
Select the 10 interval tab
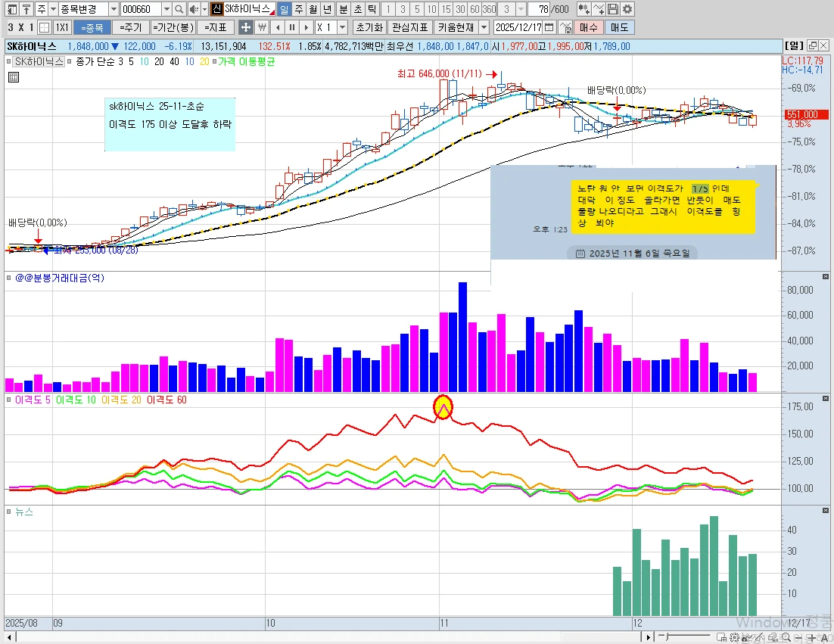pyautogui.click(x=432, y=9)
